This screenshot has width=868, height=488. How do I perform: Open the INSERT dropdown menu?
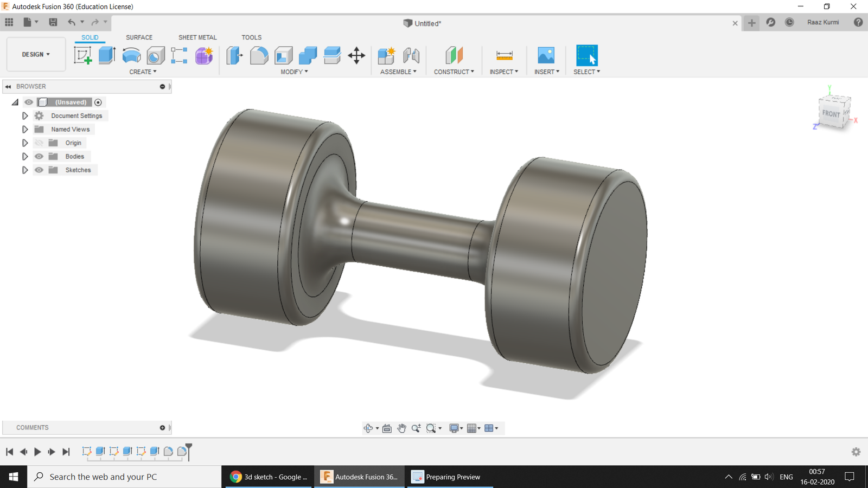tap(547, 72)
